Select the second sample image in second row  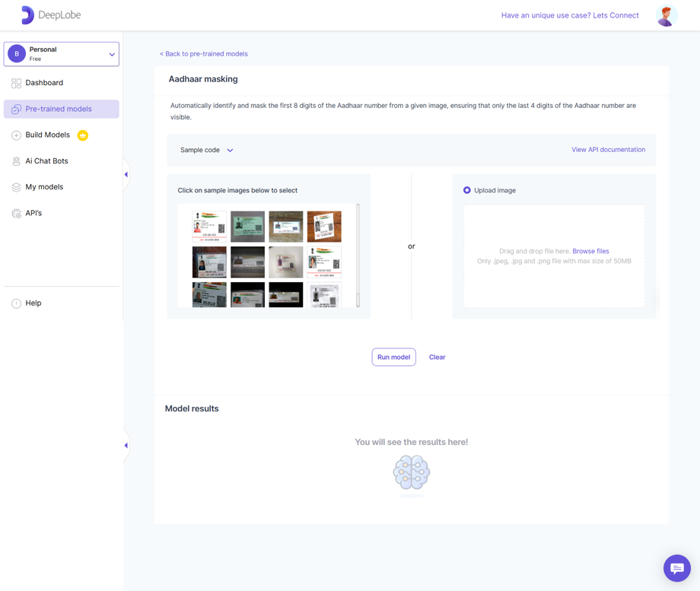(248, 262)
